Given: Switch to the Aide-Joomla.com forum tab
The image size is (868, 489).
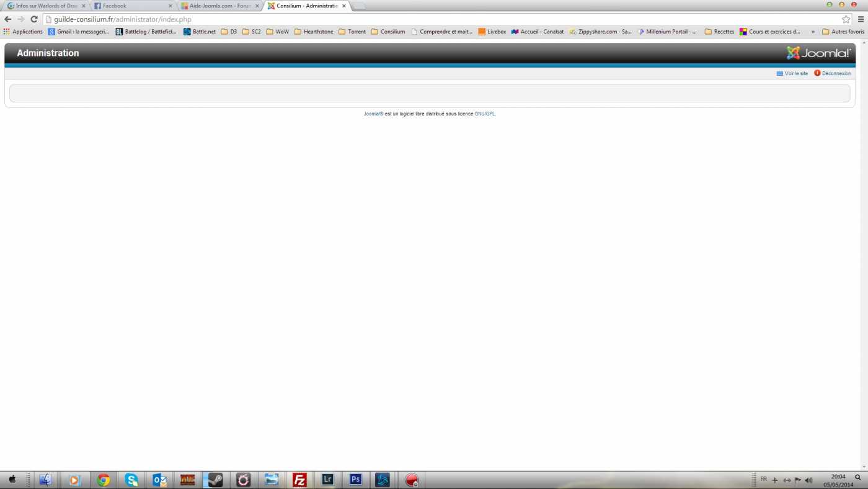Looking at the screenshot, I should click(x=217, y=6).
